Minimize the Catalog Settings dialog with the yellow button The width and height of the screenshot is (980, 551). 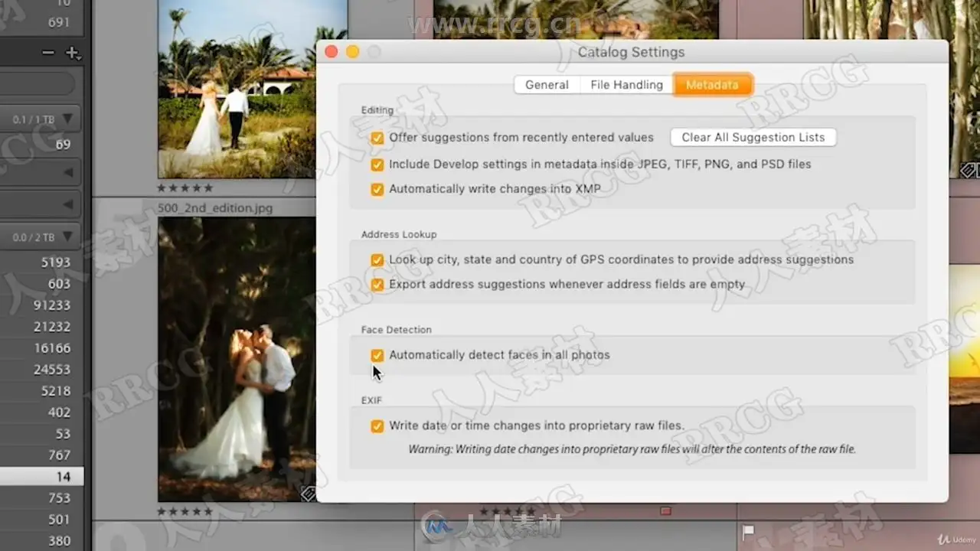coord(353,52)
